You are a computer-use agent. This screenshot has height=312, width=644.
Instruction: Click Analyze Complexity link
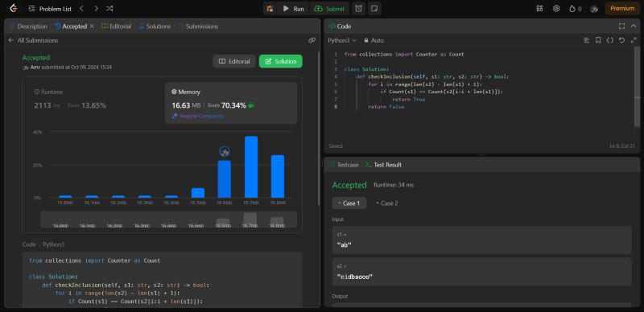(198, 116)
